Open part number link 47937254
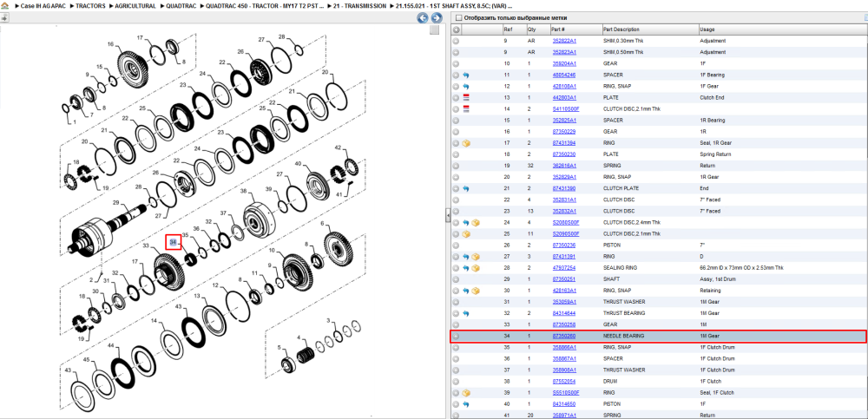This screenshot has height=419, width=868. tap(564, 268)
